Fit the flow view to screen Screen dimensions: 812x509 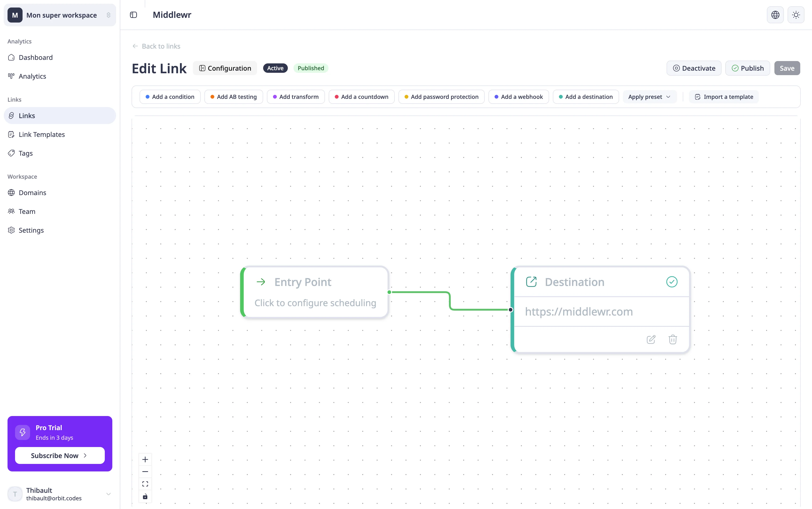145,484
